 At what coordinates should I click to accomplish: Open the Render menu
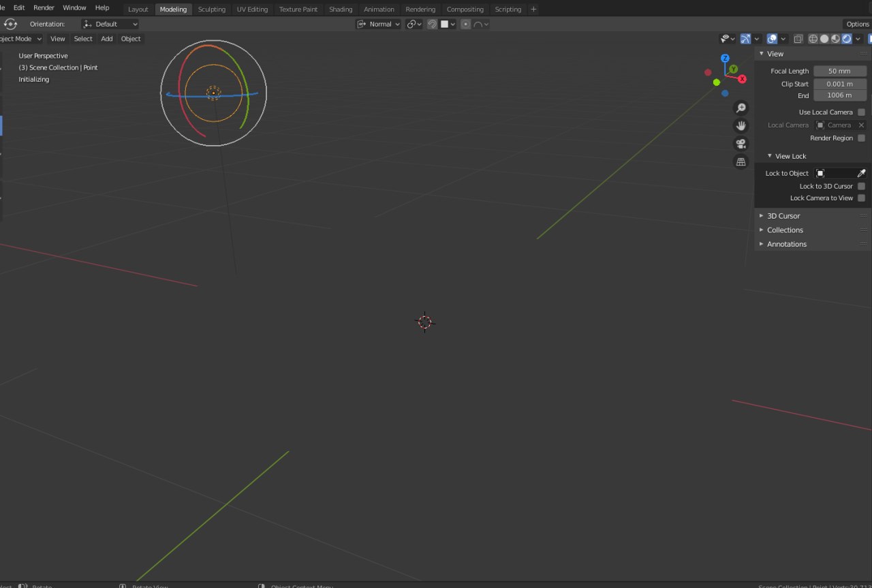pyautogui.click(x=44, y=7)
